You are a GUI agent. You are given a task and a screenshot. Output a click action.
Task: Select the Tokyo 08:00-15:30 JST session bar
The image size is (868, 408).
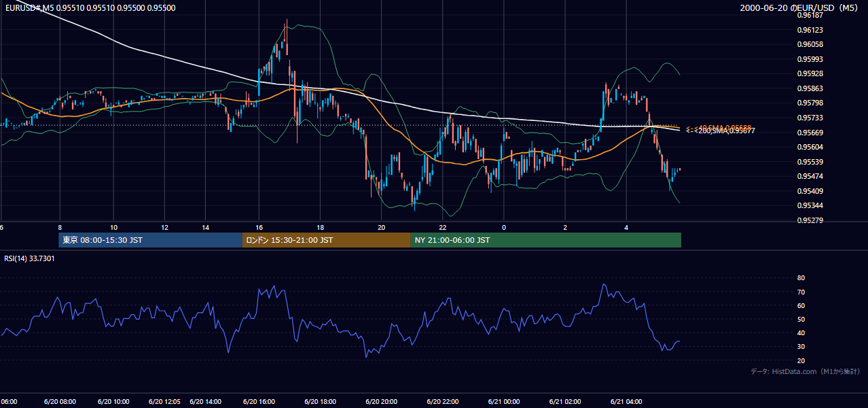click(x=150, y=240)
